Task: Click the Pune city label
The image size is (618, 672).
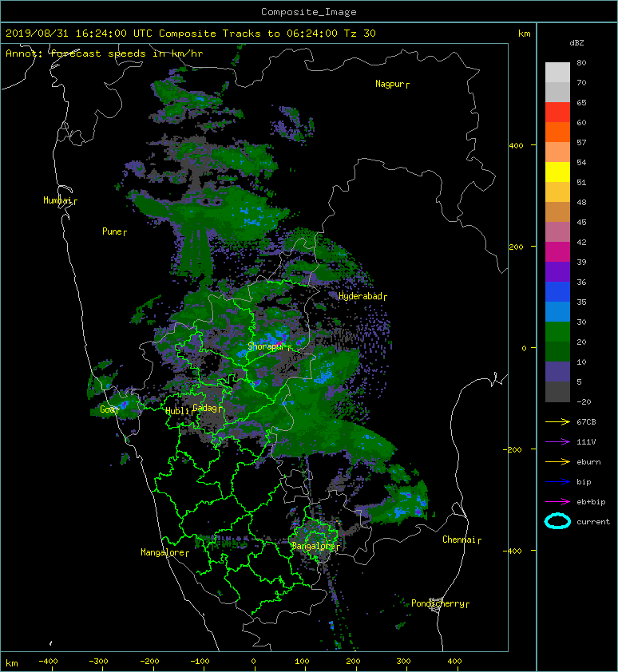Action: pyautogui.click(x=114, y=232)
